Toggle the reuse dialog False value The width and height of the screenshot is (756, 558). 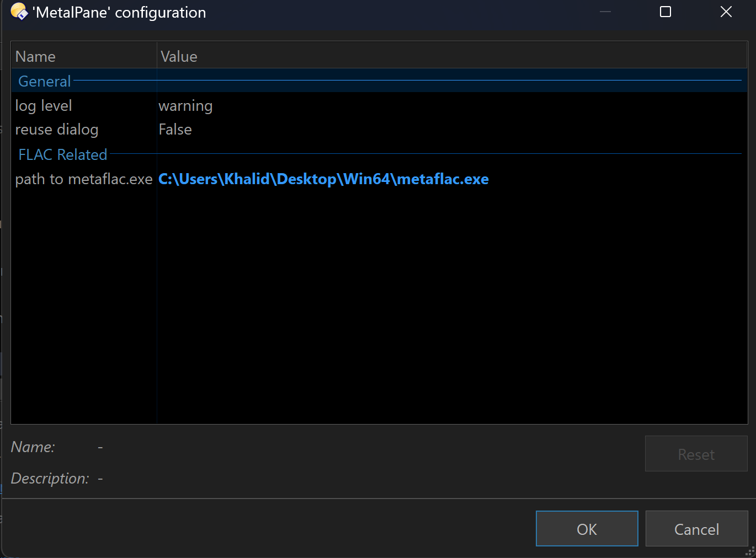(x=175, y=130)
